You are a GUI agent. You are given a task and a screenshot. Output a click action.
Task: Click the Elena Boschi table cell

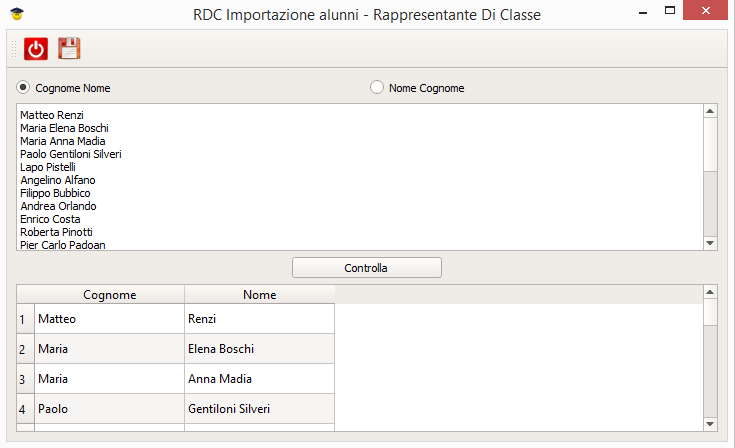pyautogui.click(x=260, y=349)
